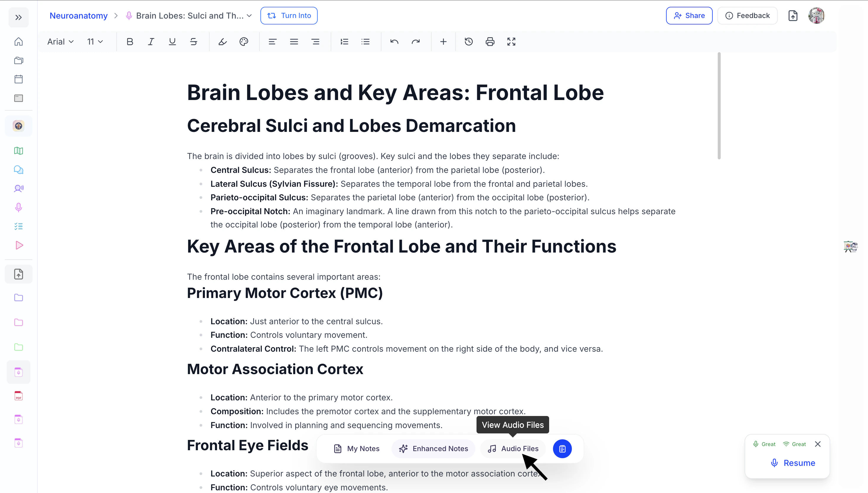868x493 pixels.
Task: Enter fullscreen mode
Action: click(511, 42)
